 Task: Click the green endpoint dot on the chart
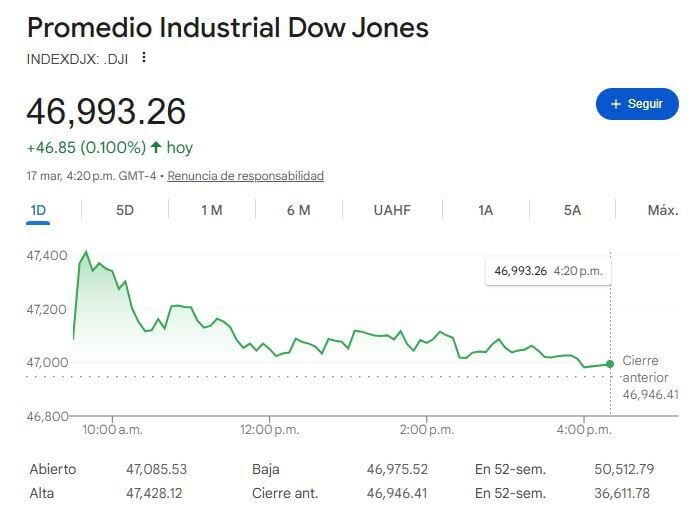pos(610,364)
